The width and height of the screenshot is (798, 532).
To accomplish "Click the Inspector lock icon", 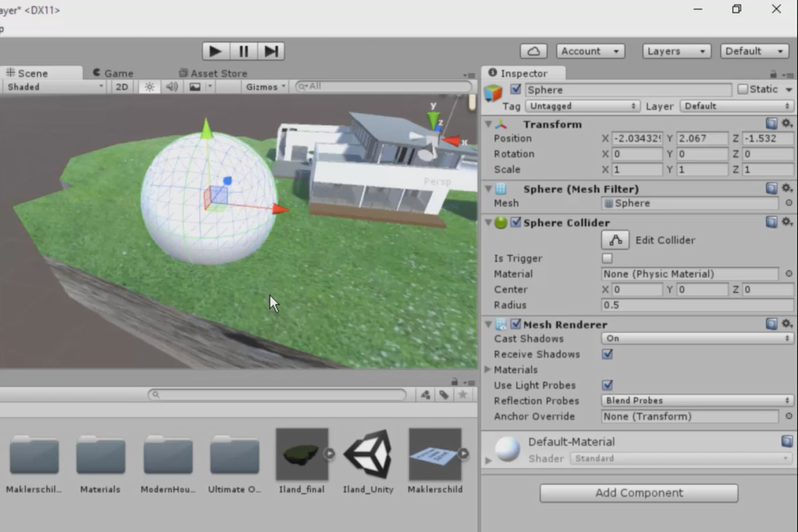I will [x=773, y=72].
